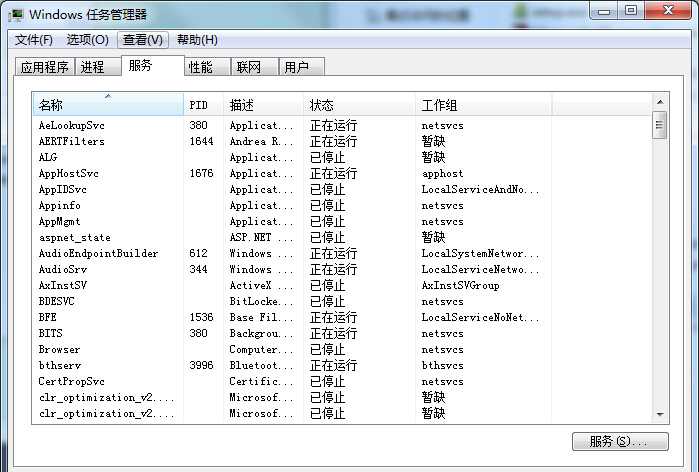Click PID 612 cell
The height and width of the screenshot is (472, 699).
point(198,254)
